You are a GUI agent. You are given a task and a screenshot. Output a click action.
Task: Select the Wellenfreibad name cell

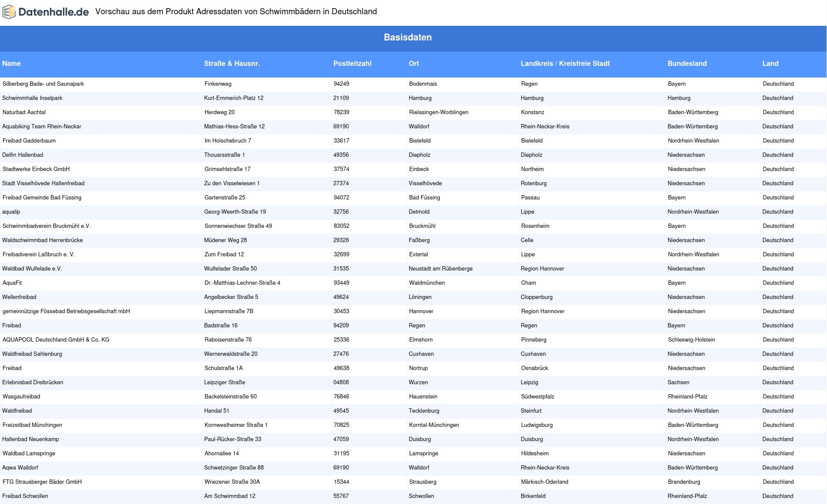pyautogui.click(x=19, y=297)
